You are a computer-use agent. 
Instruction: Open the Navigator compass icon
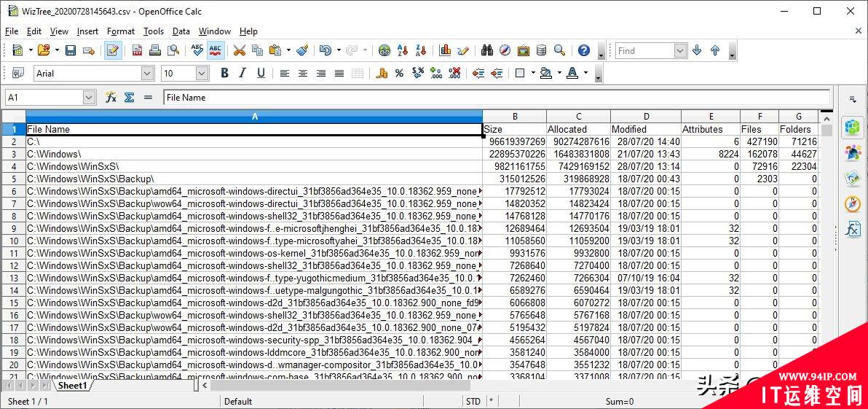[505, 50]
